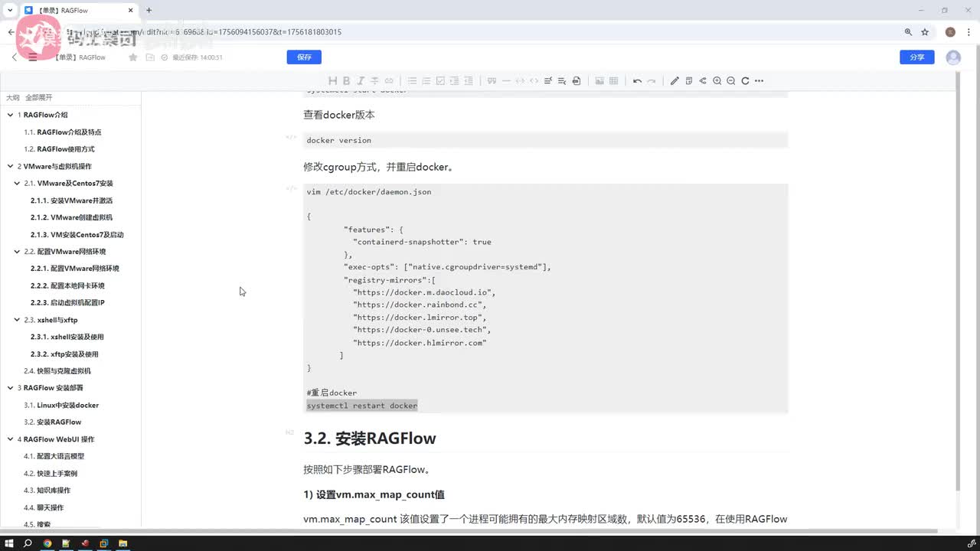
Task: Redo last edit
Action: (651, 81)
